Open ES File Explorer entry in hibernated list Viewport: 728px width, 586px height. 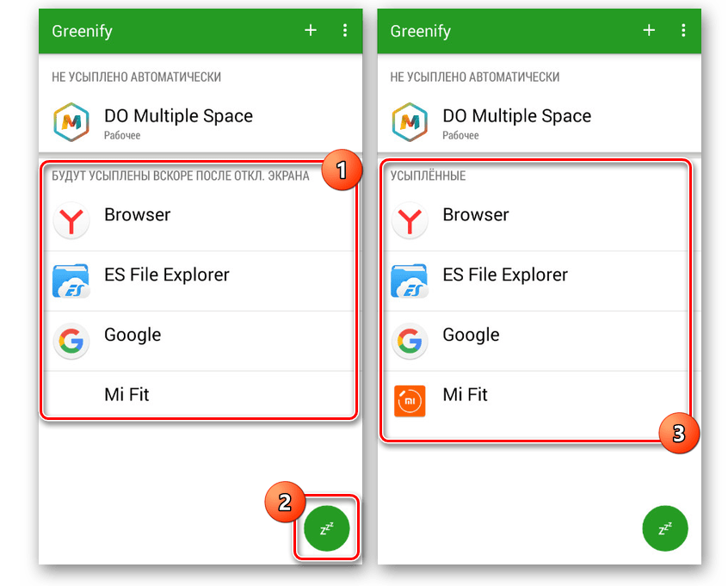point(505,275)
